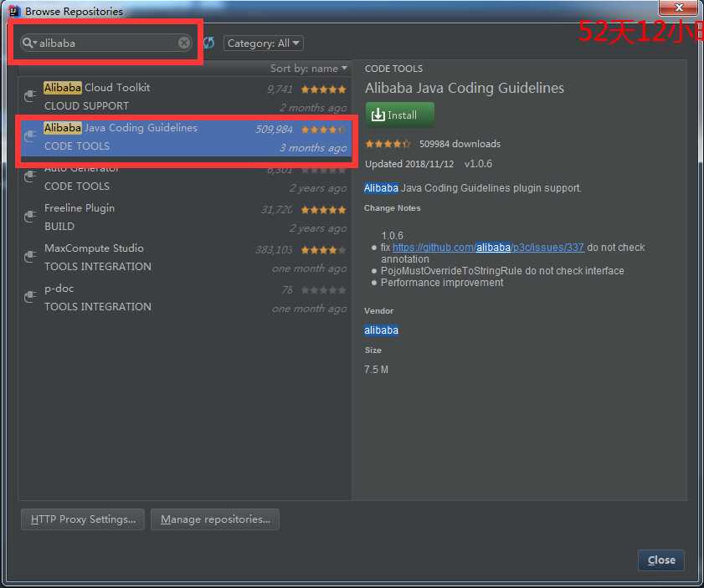Viewport: 704px width, 588px height.
Task: Click the 509984 downloads text
Action: pyautogui.click(x=460, y=144)
